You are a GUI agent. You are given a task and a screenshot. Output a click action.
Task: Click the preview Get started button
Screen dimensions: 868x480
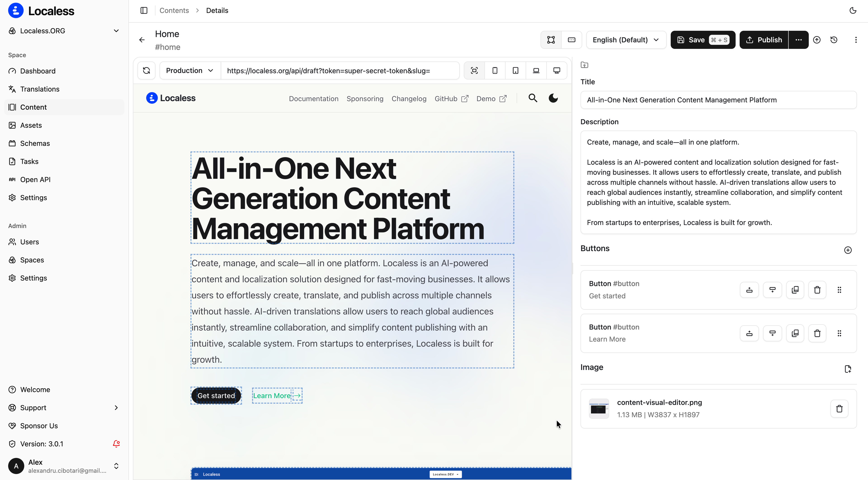pos(216,396)
